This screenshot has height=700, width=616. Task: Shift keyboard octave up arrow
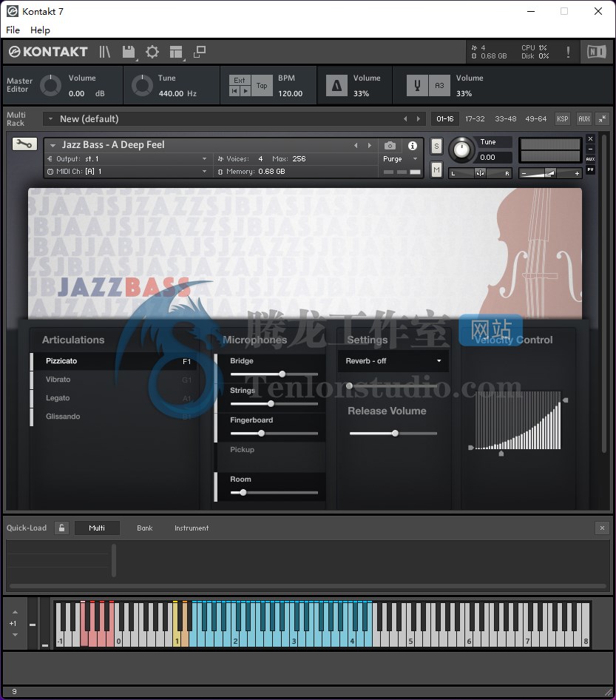click(x=15, y=612)
